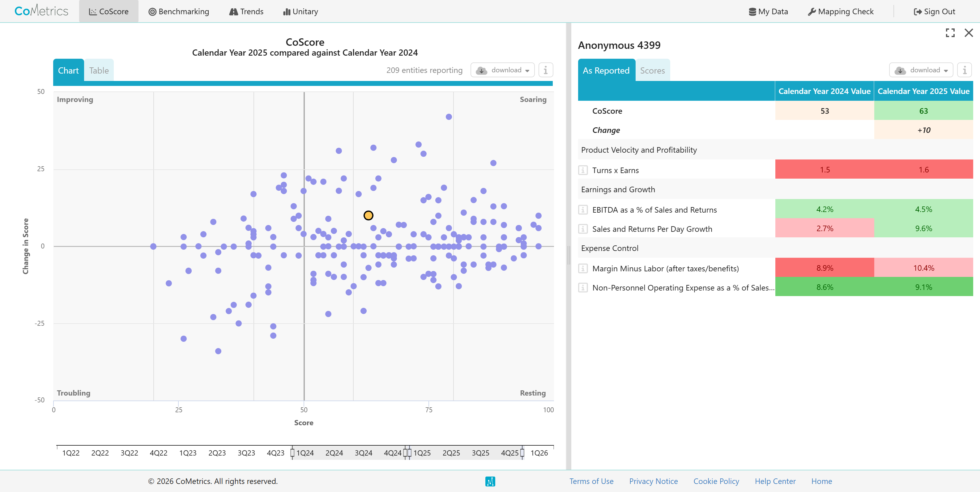Click the Change value +10
The image size is (980, 492).
pyautogui.click(x=923, y=130)
